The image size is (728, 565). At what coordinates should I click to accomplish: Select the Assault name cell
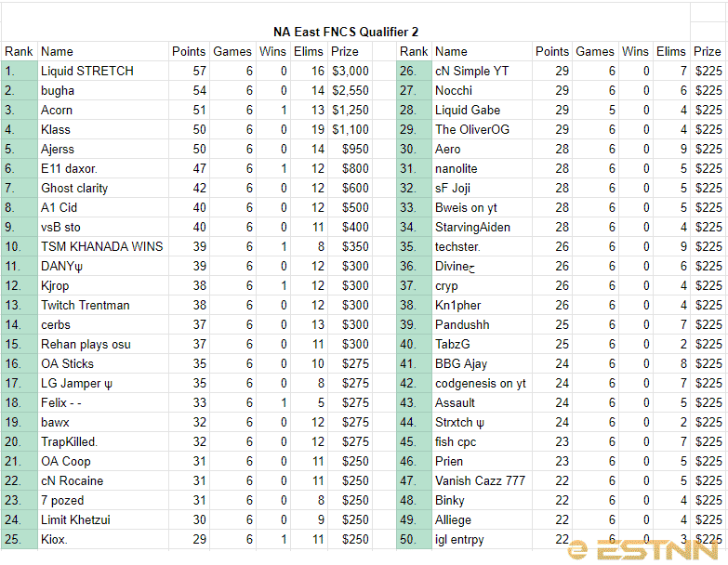pos(482,402)
